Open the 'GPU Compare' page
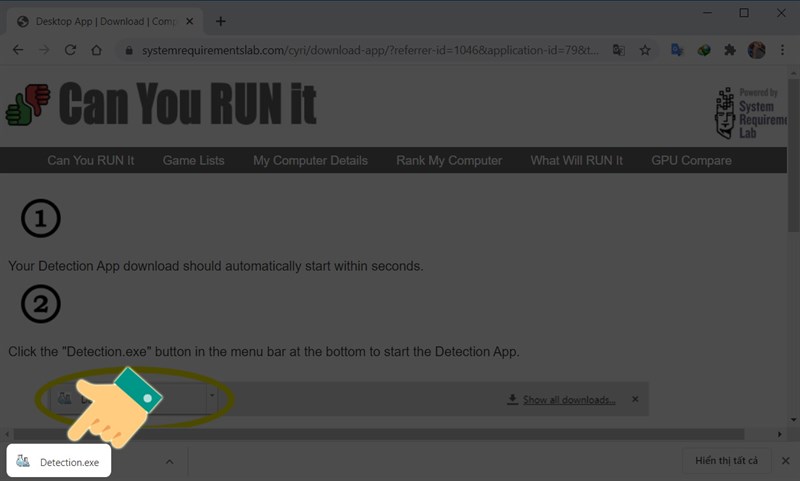This screenshot has width=800, height=481. (x=691, y=160)
